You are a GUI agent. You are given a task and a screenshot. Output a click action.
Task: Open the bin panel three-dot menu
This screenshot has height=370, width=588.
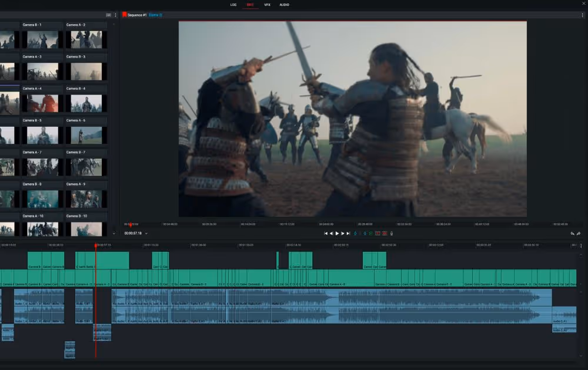click(115, 15)
